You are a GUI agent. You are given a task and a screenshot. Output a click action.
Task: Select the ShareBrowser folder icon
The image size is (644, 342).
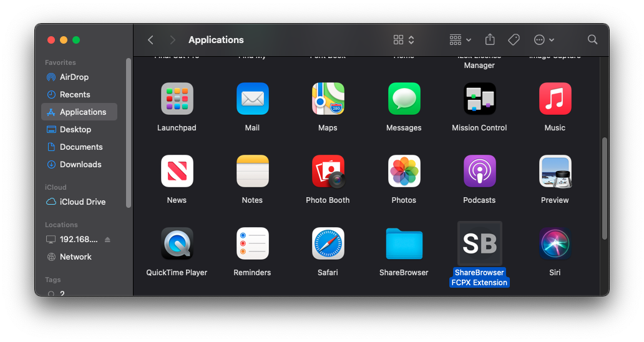[404, 244]
